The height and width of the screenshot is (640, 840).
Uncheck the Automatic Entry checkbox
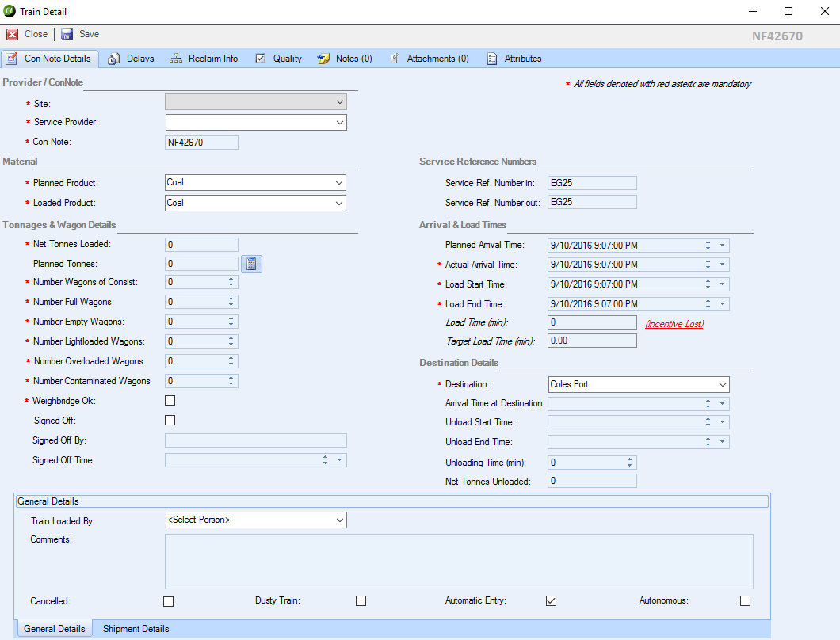pyautogui.click(x=552, y=601)
